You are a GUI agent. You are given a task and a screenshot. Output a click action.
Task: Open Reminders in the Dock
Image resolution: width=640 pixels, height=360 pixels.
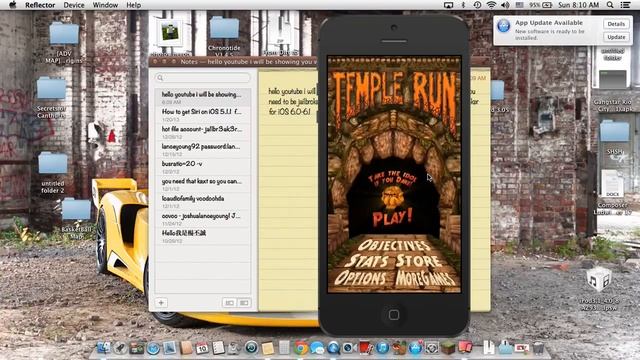pos(218,348)
